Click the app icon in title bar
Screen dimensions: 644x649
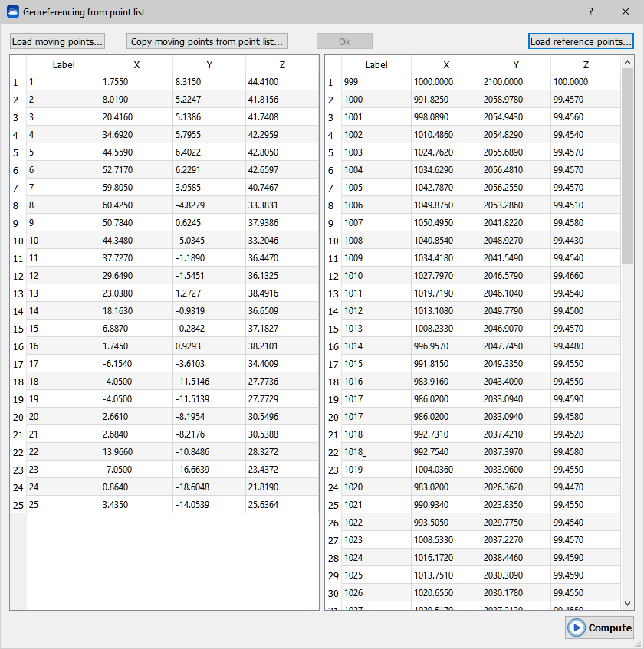[13, 12]
